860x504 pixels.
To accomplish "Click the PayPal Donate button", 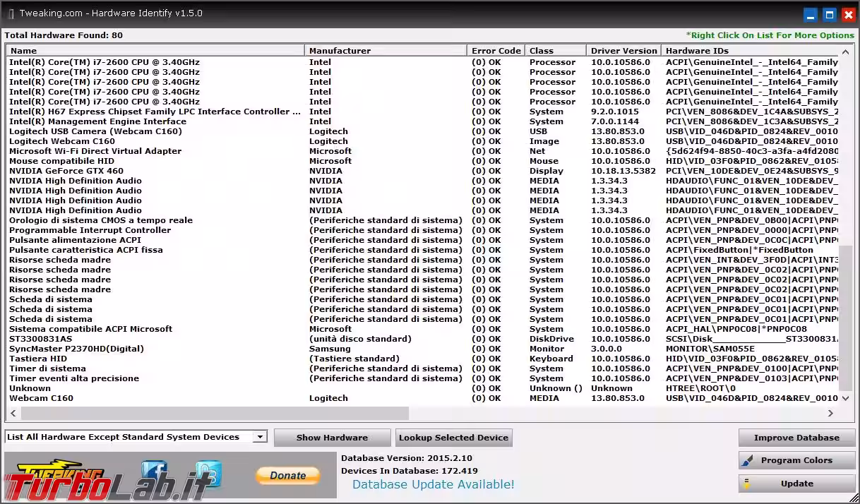I will [287, 475].
